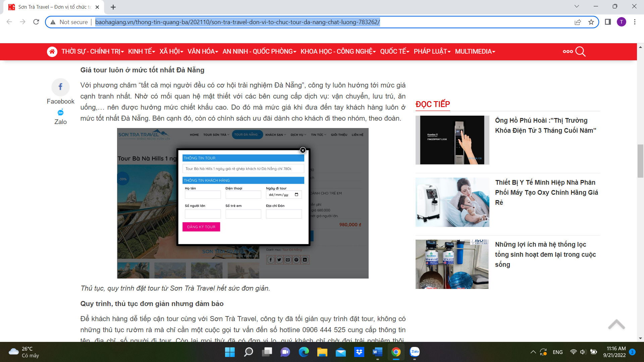Open clock and date 11:16 AM
Image resolution: width=644 pixels, height=362 pixels.
(614, 352)
